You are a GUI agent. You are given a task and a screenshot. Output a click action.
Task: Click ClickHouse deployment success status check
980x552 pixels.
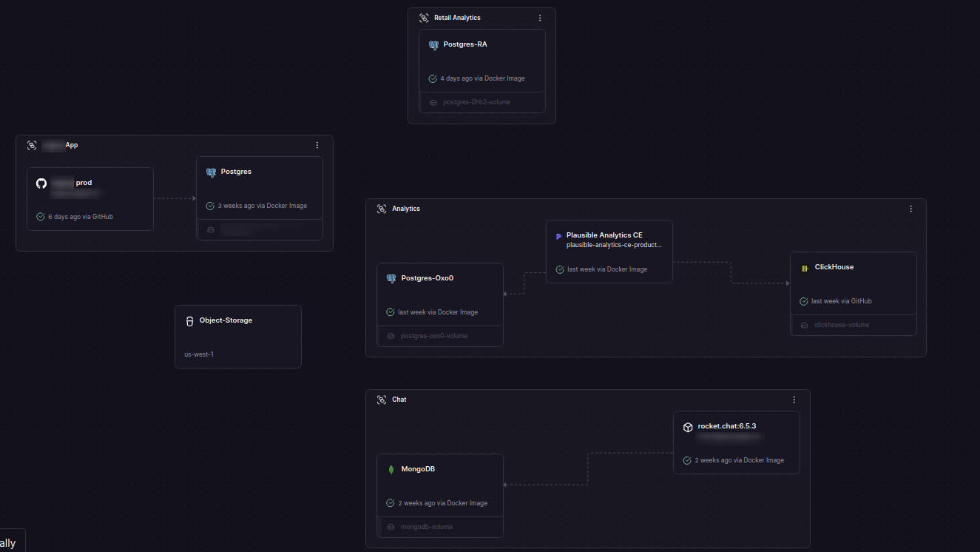pos(804,301)
